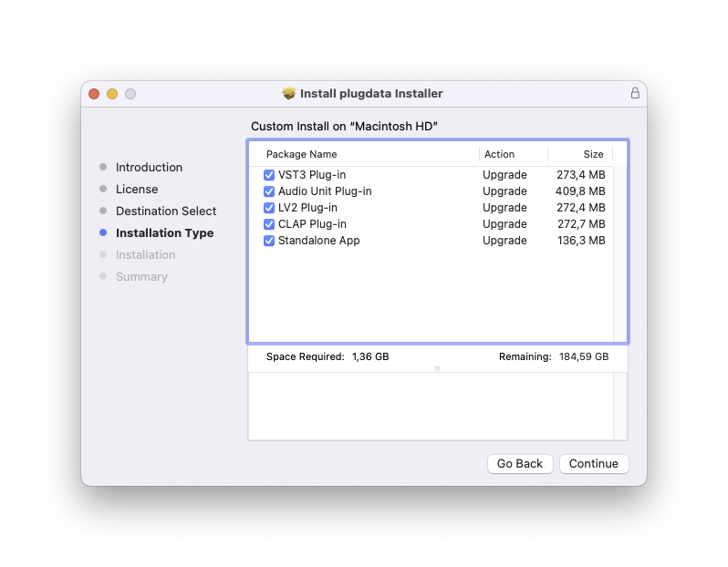Viewport: 728px width, 567px height.
Task: Click the Installation Type step
Action: click(164, 233)
